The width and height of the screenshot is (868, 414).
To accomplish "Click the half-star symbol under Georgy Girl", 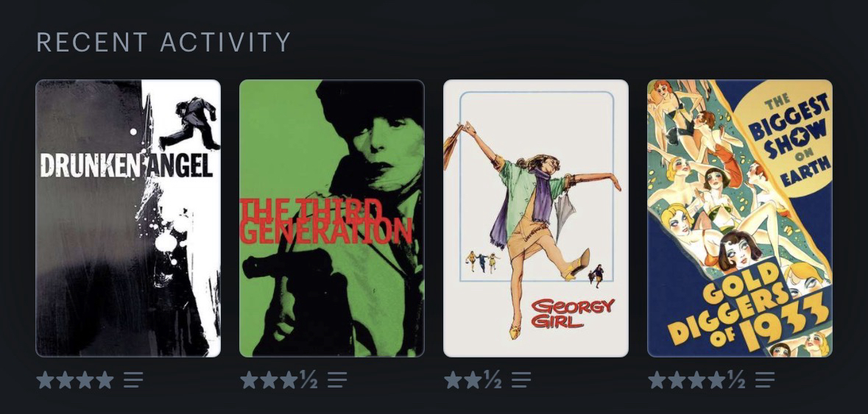I will pos(493,379).
